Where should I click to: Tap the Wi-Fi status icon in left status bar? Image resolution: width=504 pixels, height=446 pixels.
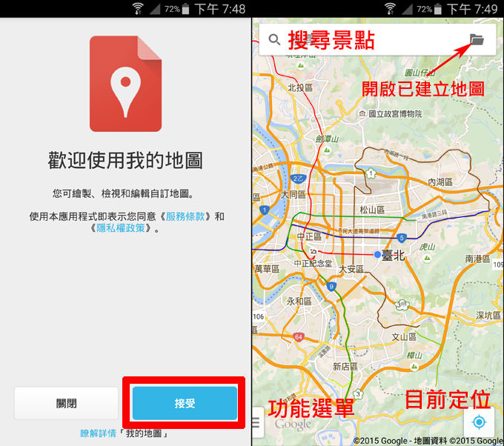click(138, 9)
